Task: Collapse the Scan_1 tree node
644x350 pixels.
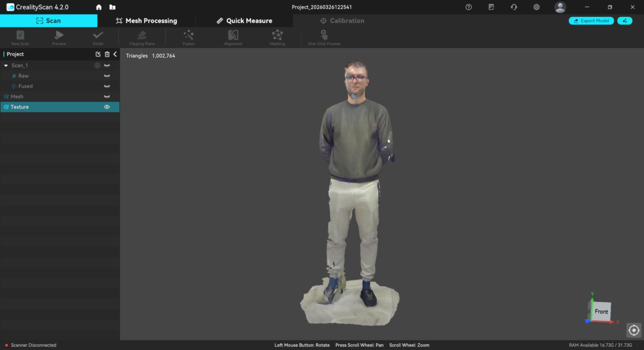Action: point(6,66)
